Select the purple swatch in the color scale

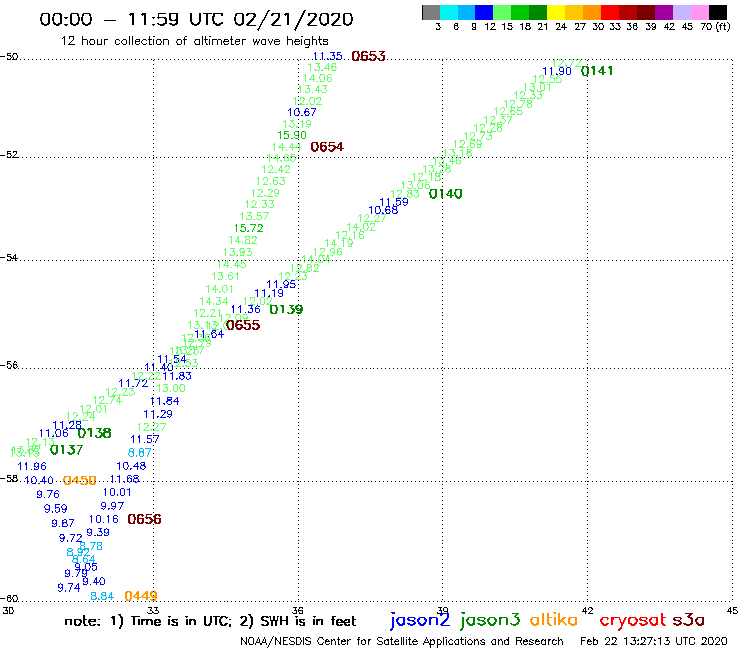pos(664,12)
